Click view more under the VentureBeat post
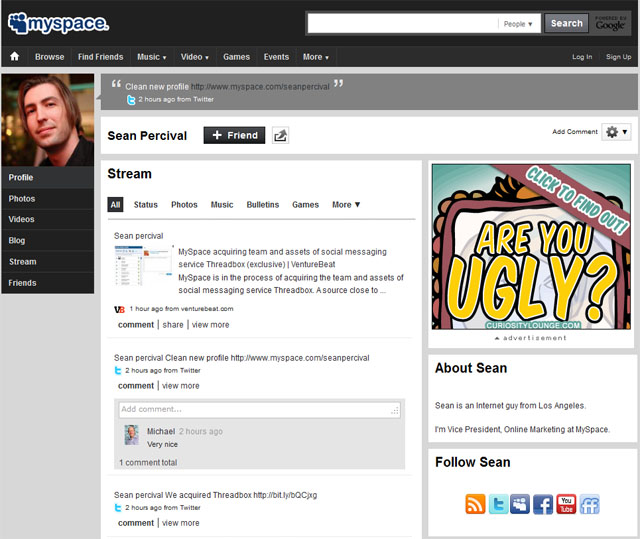 pyautogui.click(x=211, y=324)
